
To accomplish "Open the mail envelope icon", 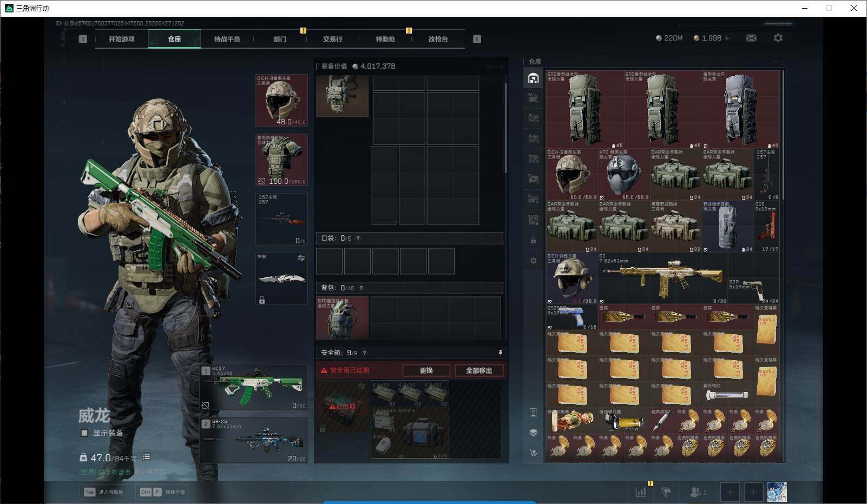I will 751,38.
